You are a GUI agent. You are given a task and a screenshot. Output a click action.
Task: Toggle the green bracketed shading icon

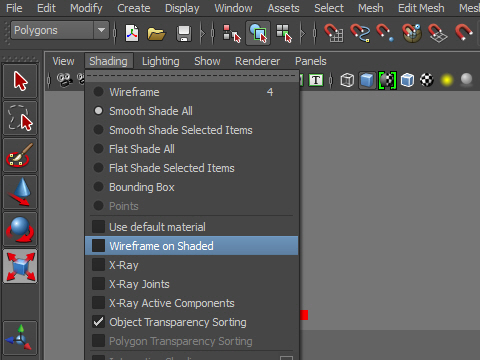pos(387,80)
